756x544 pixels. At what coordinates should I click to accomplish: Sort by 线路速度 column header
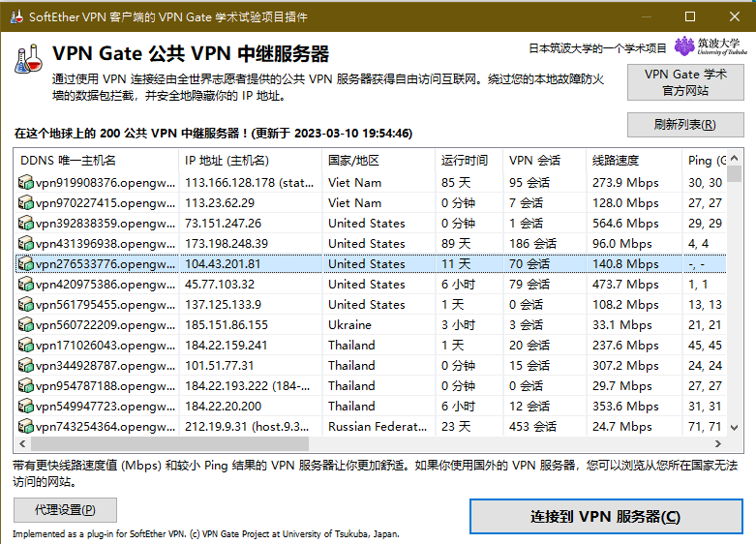tap(634, 160)
